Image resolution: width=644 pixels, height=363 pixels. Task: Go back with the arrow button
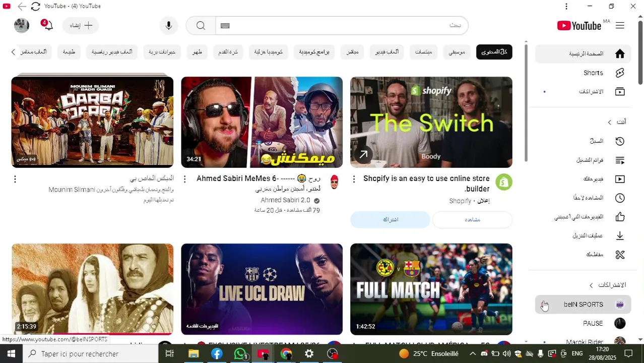22,6
